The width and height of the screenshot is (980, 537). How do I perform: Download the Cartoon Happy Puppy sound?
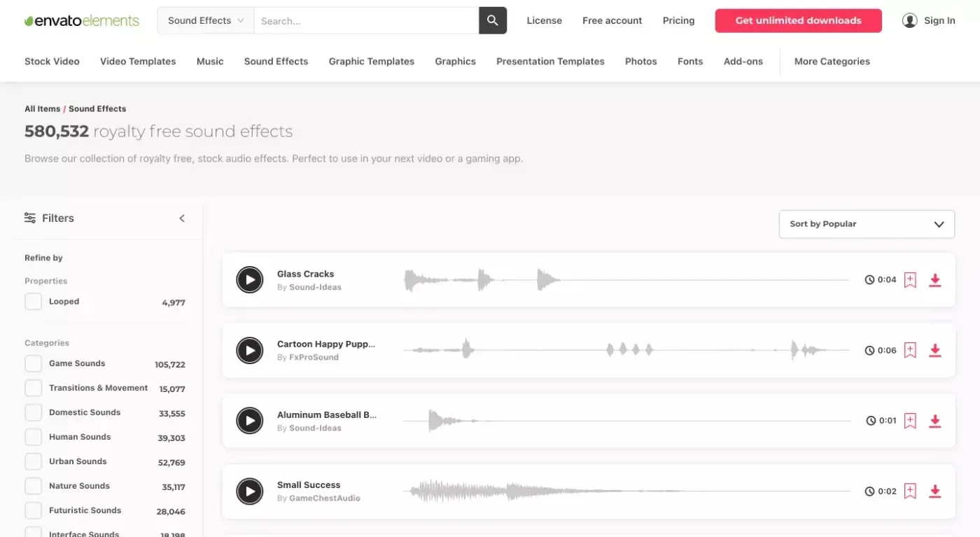[x=935, y=350]
